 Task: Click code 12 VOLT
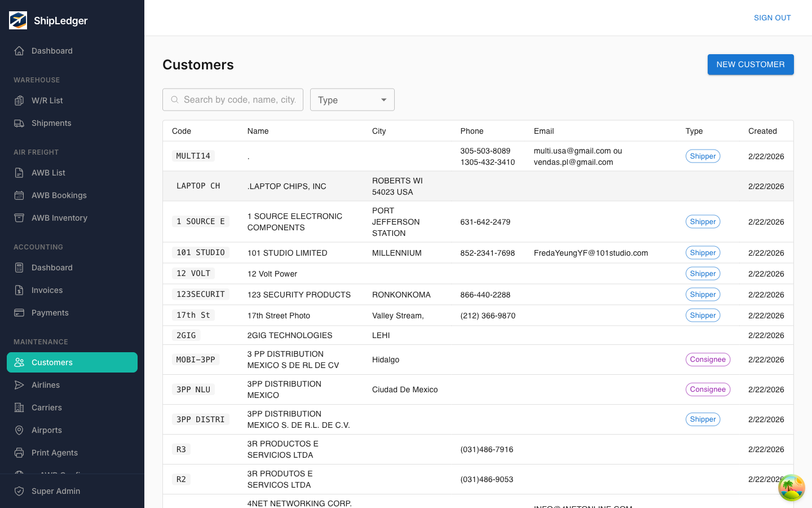[x=193, y=274]
